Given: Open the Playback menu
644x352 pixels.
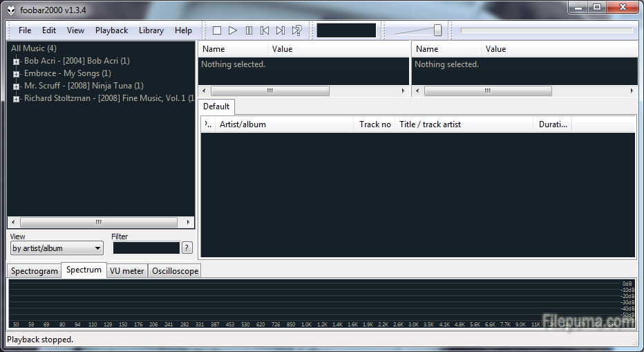Looking at the screenshot, I should click(x=111, y=30).
